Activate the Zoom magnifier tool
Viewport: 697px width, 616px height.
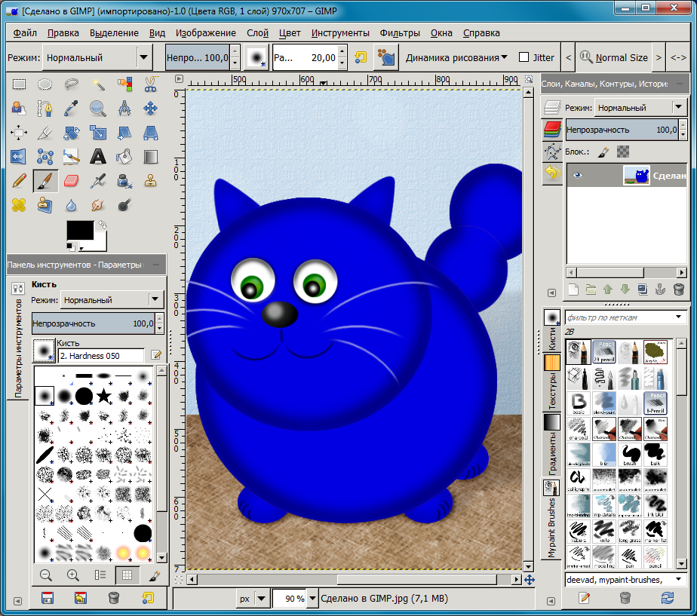[x=97, y=109]
